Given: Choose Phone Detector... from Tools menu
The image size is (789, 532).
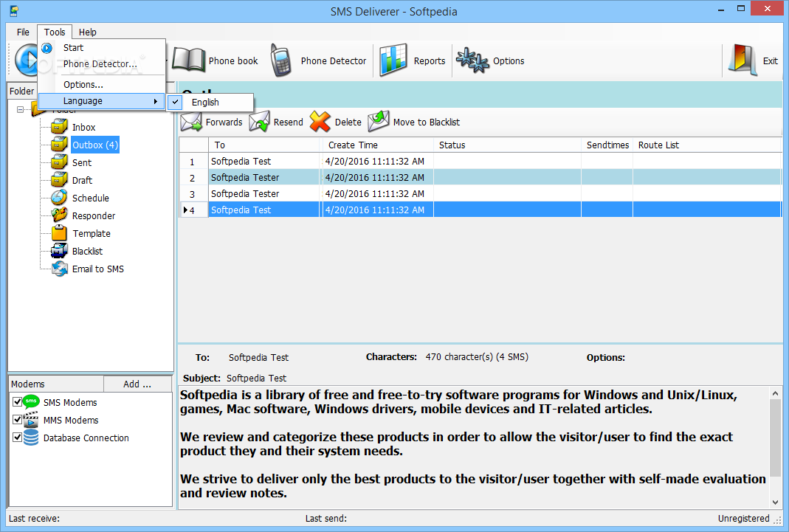Looking at the screenshot, I should point(102,64).
